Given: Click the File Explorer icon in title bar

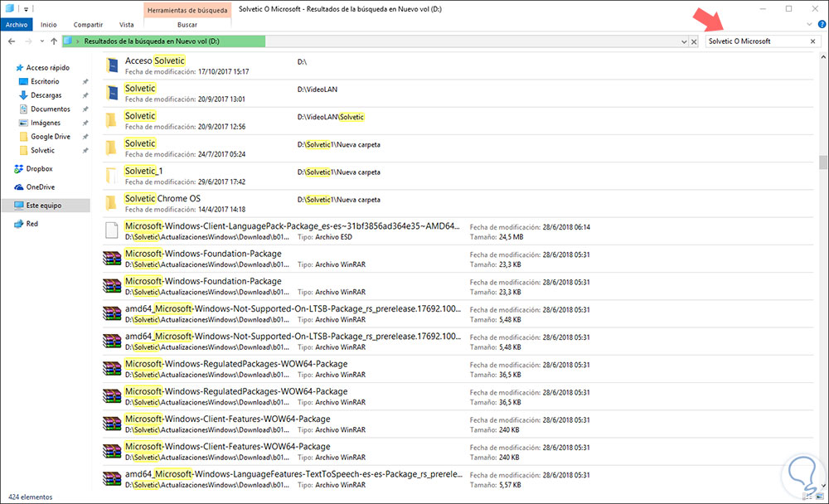Looking at the screenshot, I should point(9,8).
